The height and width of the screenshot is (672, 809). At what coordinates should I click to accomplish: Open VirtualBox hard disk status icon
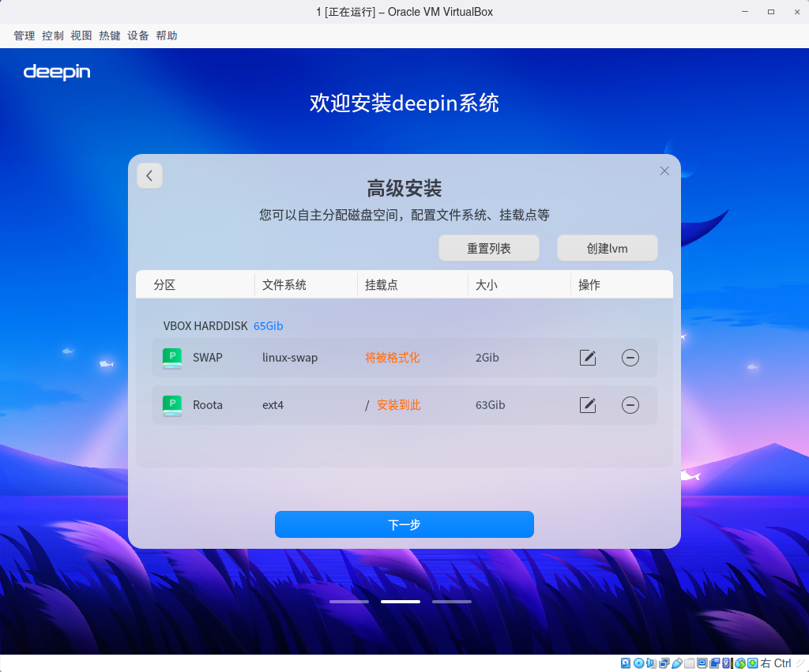(626, 663)
